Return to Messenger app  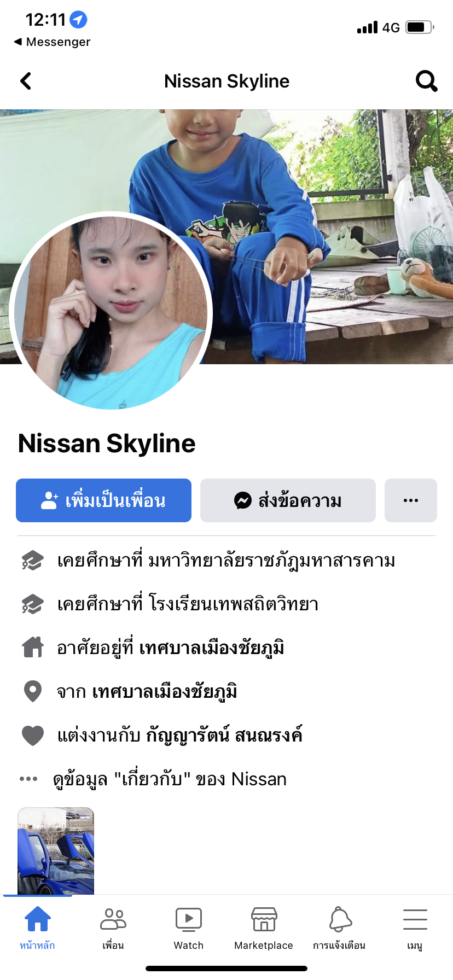pyautogui.click(x=52, y=42)
